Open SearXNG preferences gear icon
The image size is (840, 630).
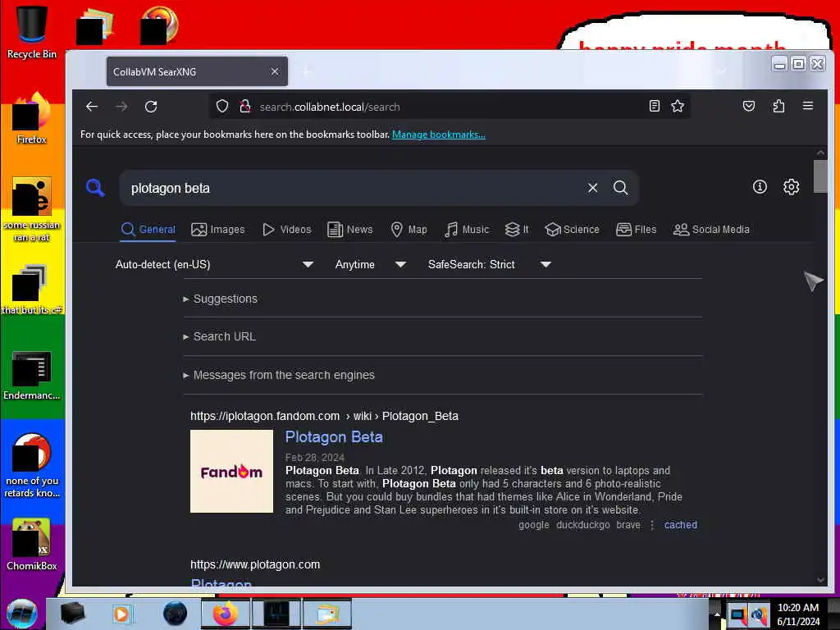point(792,186)
